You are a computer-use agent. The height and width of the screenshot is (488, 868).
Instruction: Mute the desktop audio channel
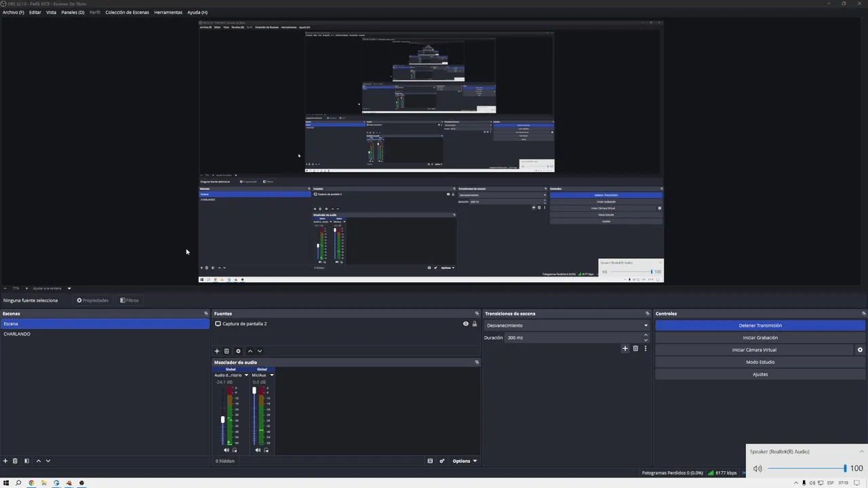tap(226, 450)
